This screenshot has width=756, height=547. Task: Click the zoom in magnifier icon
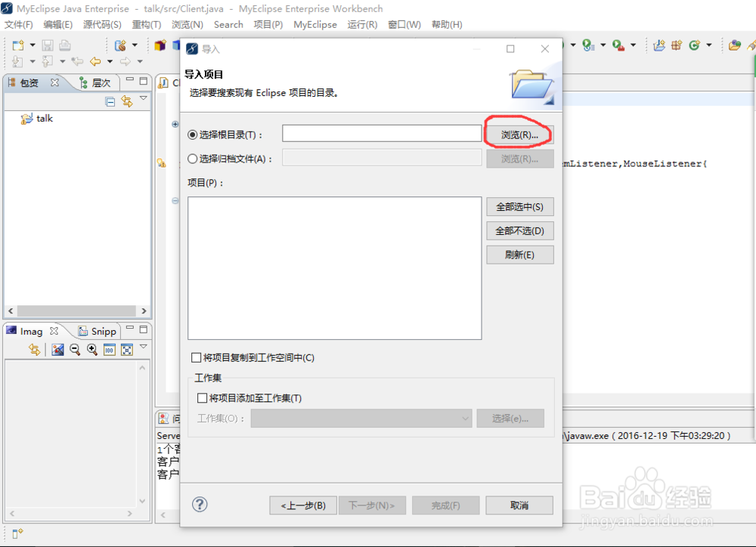(x=92, y=349)
